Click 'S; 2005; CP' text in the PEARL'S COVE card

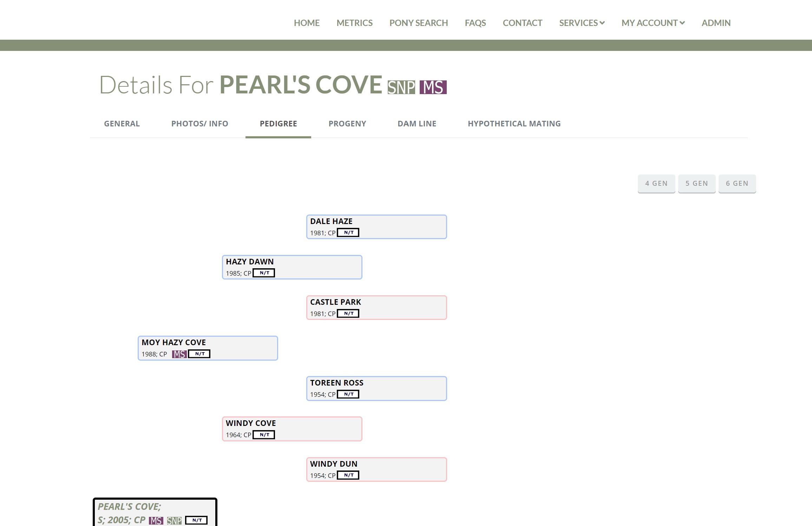pyautogui.click(x=122, y=520)
